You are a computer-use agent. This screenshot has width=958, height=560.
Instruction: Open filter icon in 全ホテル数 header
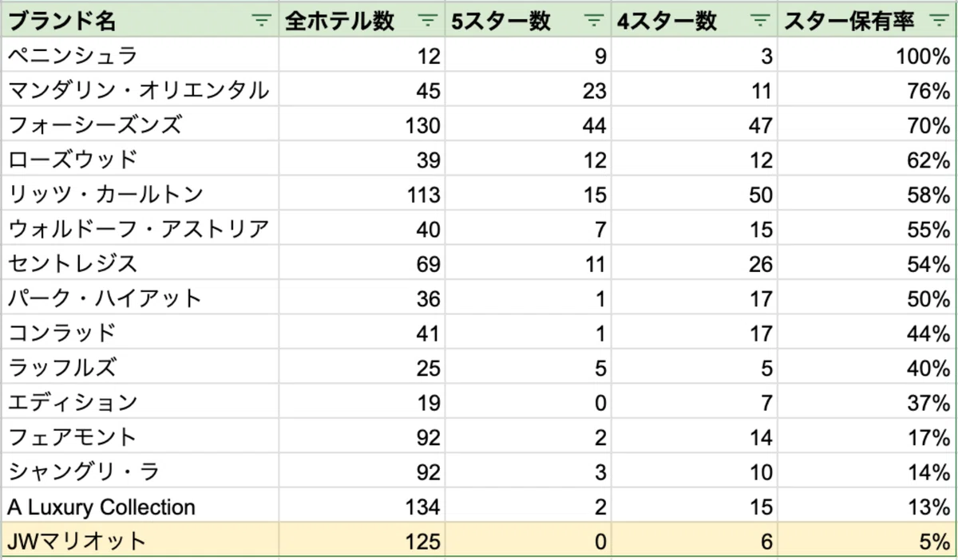429,22
